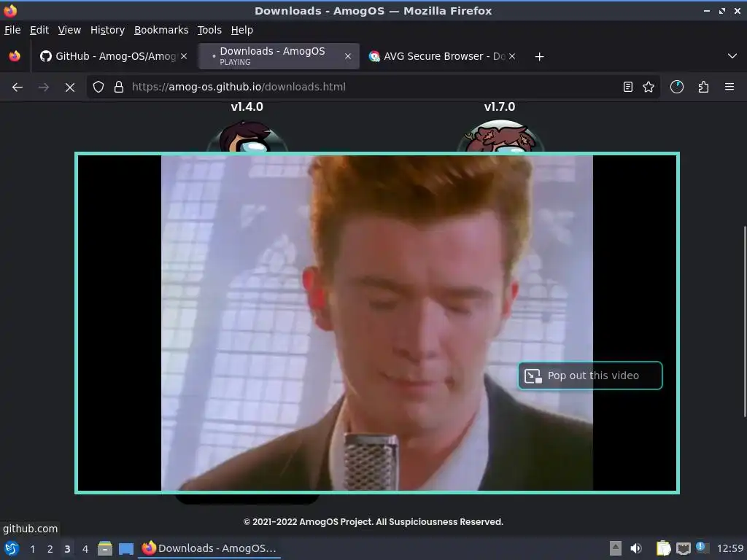Go back to the previous page
This screenshot has height=560, width=747.
[18, 87]
